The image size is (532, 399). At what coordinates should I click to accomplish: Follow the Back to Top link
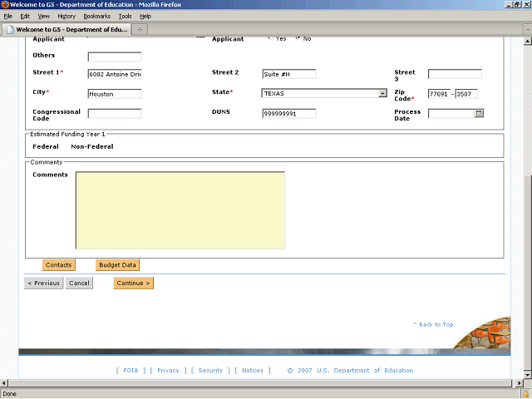[433, 325]
